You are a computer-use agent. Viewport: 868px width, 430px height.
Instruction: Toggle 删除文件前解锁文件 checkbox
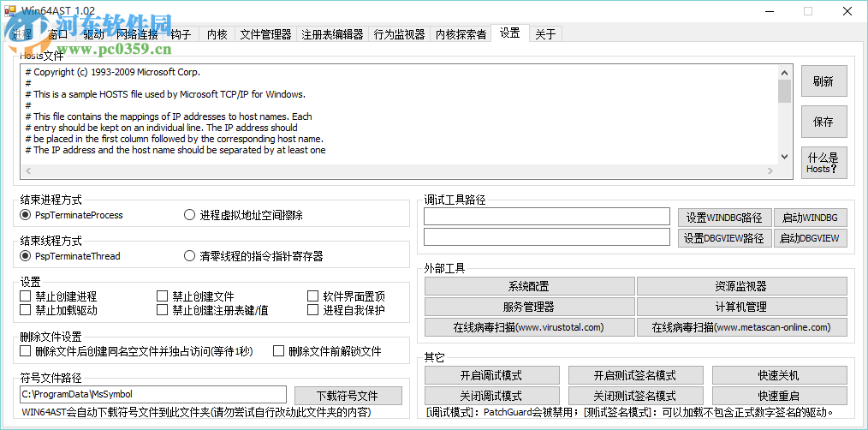click(x=327, y=351)
